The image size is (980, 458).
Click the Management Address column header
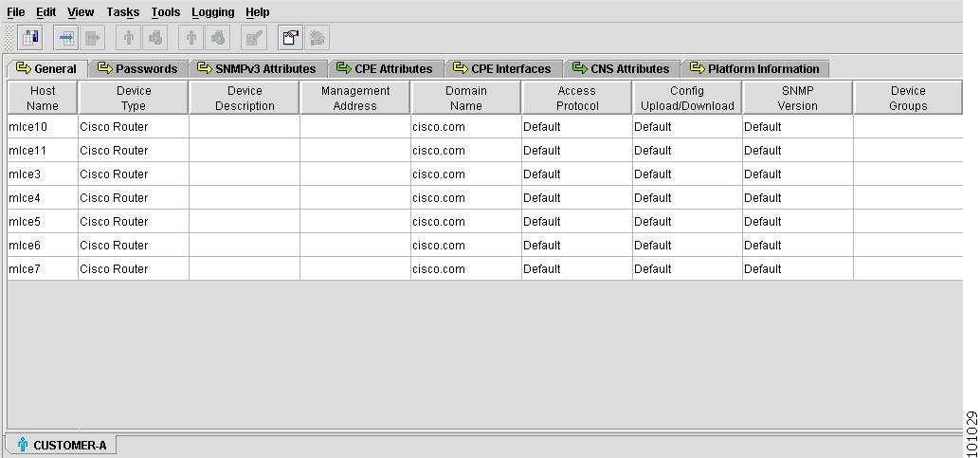tap(355, 99)
